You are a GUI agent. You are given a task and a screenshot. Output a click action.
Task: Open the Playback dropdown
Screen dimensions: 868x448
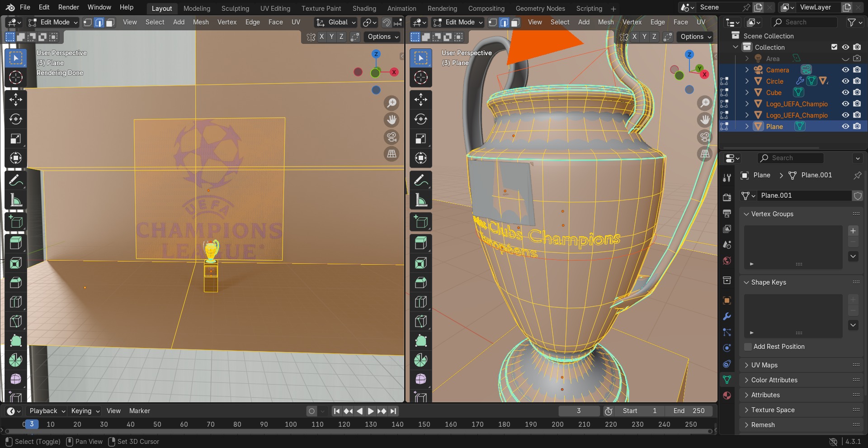pos(47,411)
